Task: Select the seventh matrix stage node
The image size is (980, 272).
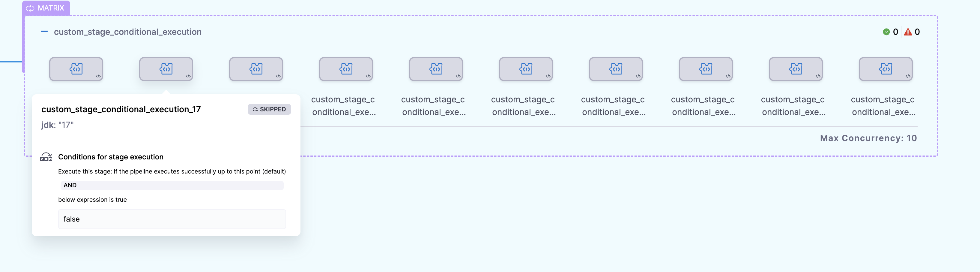Action: (x=616, y=69)
